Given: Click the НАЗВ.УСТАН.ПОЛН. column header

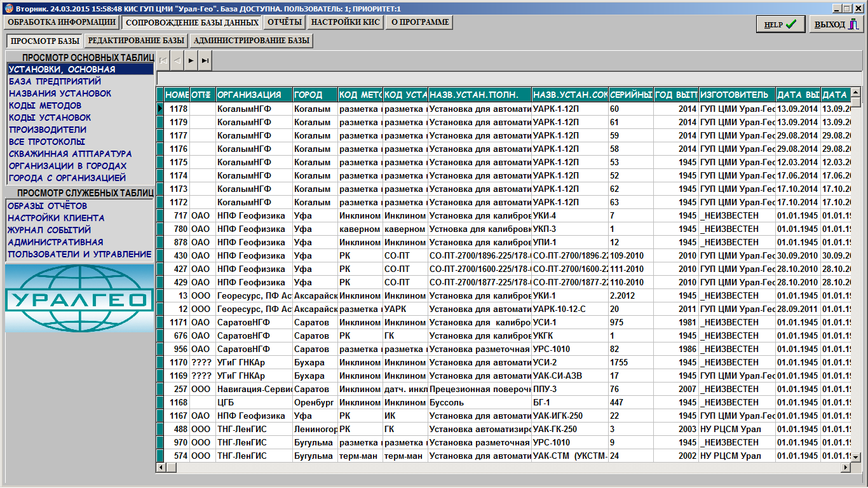Looking at the screenshot, I should (480, 95).
